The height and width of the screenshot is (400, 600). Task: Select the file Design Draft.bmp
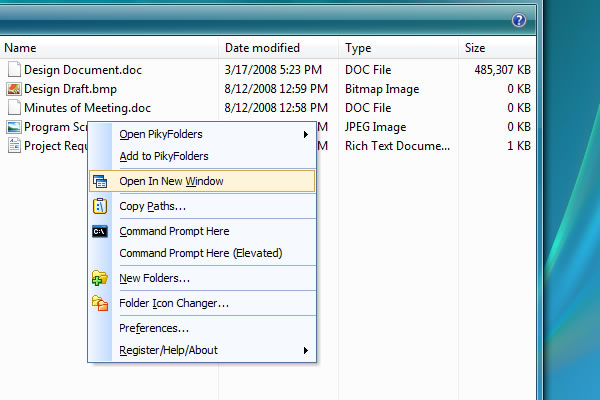70,89
